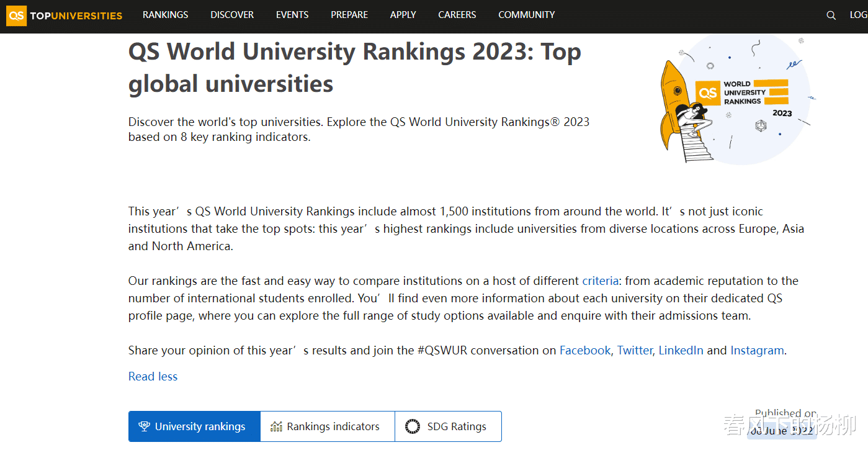This screenshot has height=450, width=868.
Task: Click the rocket rankings 2023 illustration
Action: [x=735, y=99]
